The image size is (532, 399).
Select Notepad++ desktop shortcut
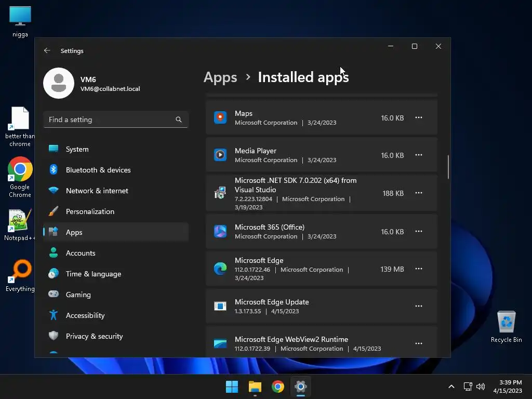[19, 224]
